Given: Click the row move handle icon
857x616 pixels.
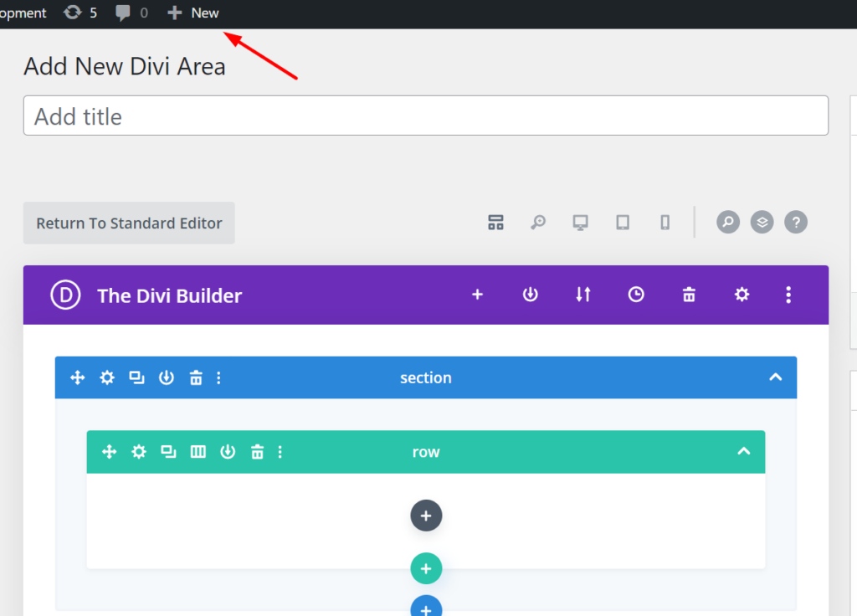Looking at the screenshot, I should tap(110, 452).
